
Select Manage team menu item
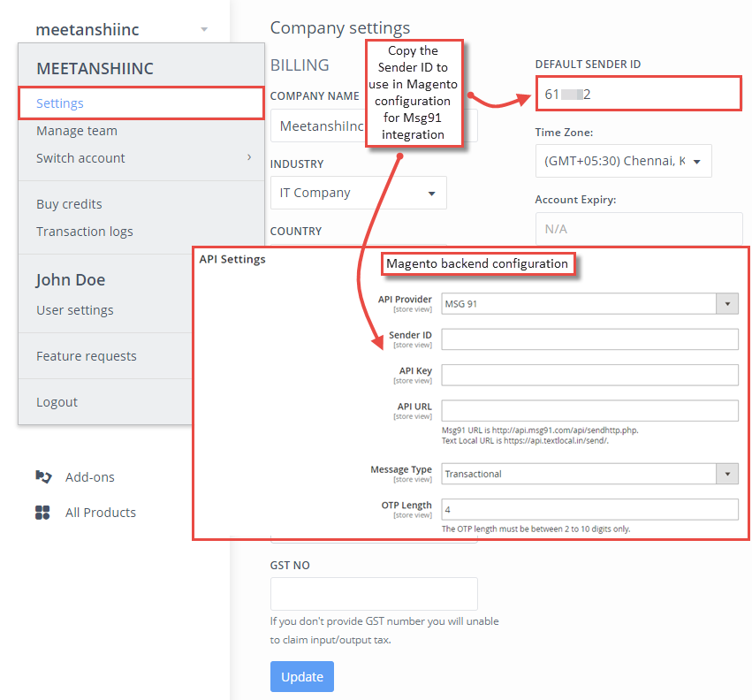77,131
